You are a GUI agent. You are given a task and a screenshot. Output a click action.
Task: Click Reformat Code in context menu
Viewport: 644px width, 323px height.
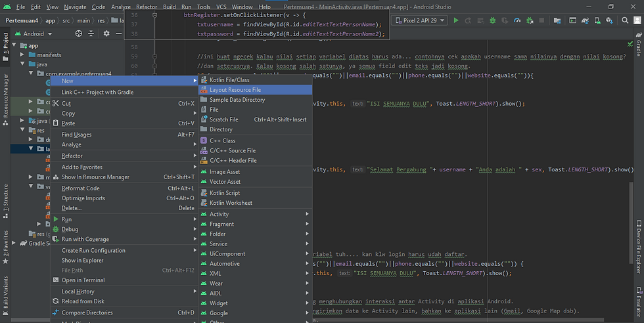point(124,188)
